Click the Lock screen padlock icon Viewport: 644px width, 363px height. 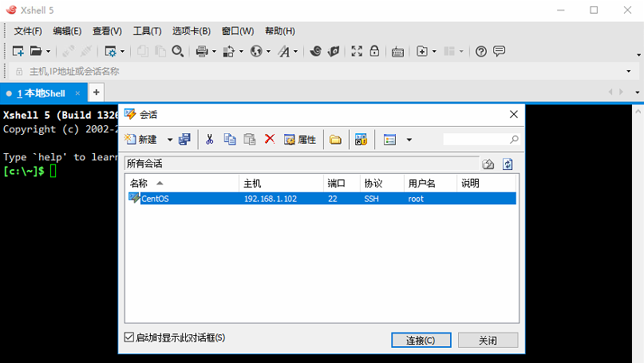click(x=374, y=51)
